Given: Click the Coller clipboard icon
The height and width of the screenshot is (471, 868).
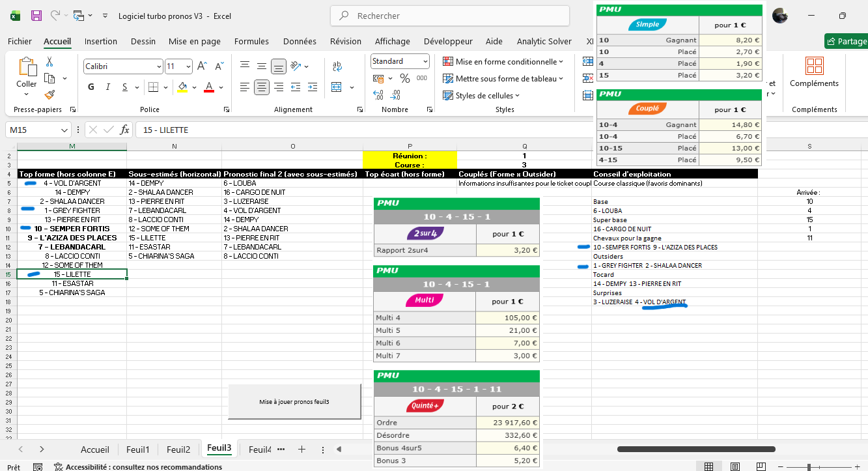Looking at the screenshot, I should [x=27, y=67].
